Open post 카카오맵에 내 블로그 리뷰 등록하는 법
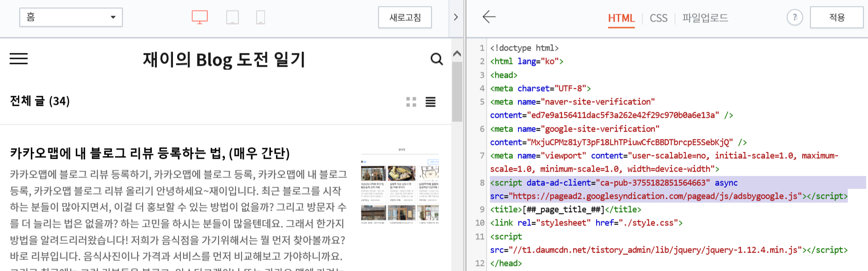 click(150, 153)
